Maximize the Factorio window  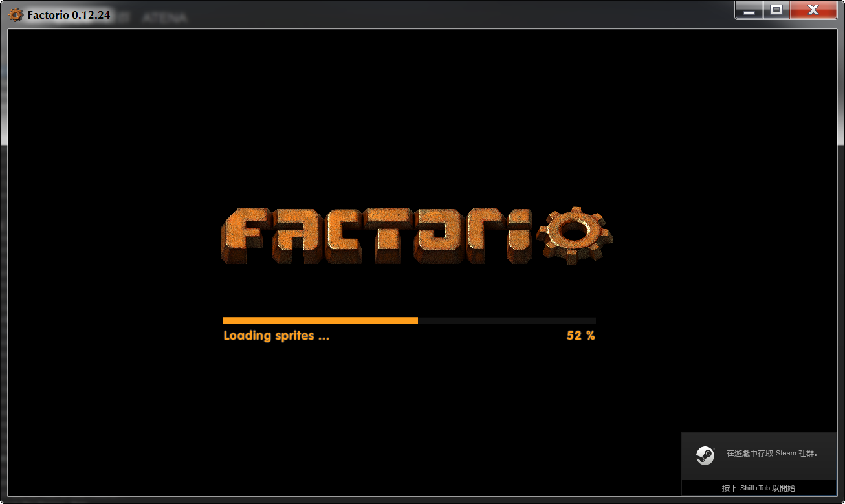[776, 10]
